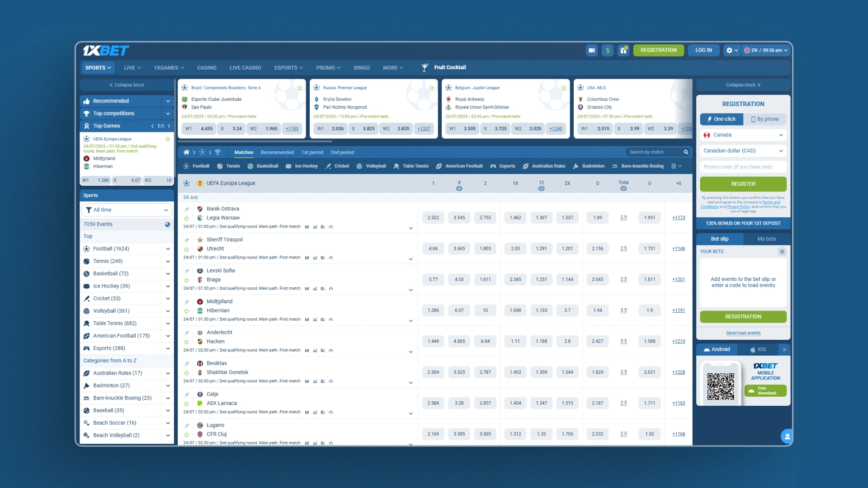Select Football sport filter icon
This screenshot has width=868, height=488.
click(186, 166)
